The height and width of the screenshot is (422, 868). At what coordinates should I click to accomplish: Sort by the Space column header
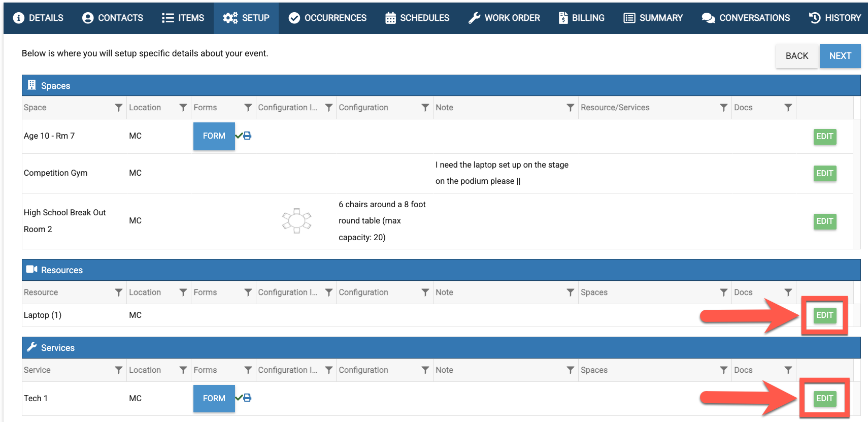click(x=35, y=108)
